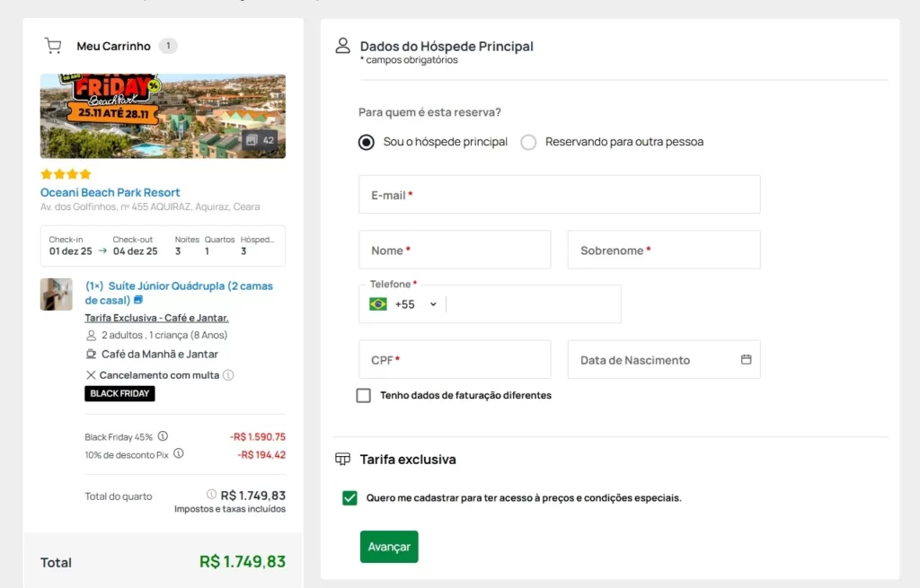Viewport: 920px width, 588px height.
Task: Click the CPF input field
Action: pos(455,359)
